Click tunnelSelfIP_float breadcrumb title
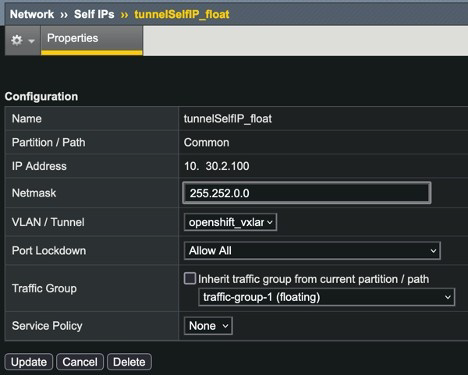 click(x=182, y=14)
